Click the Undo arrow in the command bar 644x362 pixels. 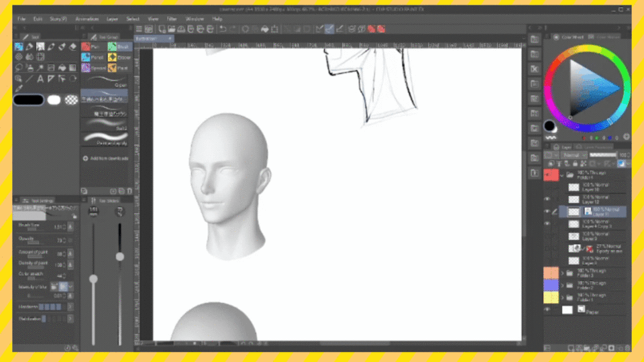(223, 29)
